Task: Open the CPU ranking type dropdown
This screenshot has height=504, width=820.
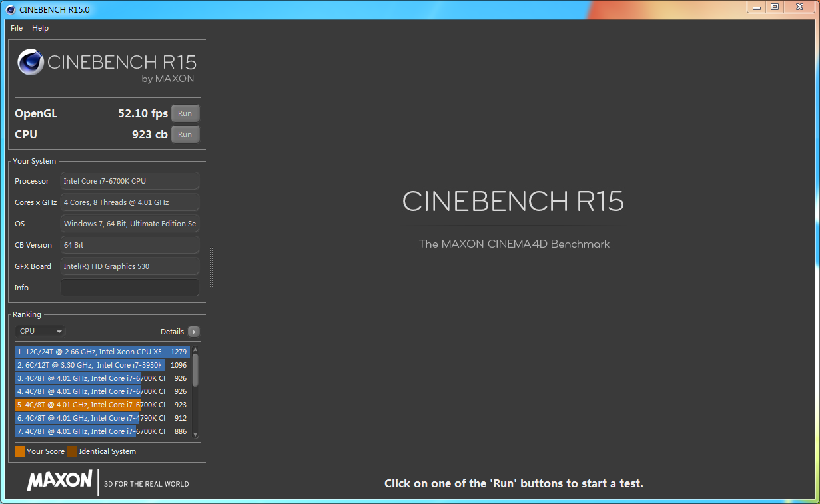Action: pyautogui.click(x=40, y=331)
